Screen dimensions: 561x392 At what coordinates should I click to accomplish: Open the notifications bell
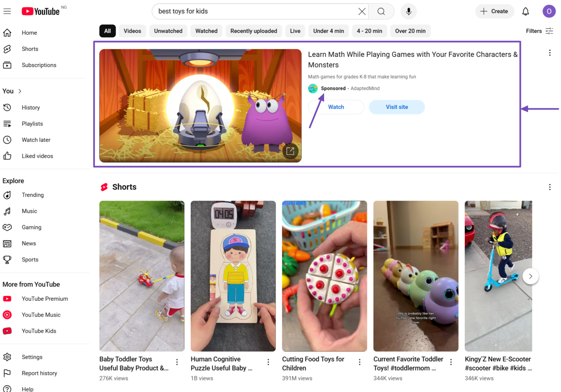pyautogui.click(x=525, y=11)
